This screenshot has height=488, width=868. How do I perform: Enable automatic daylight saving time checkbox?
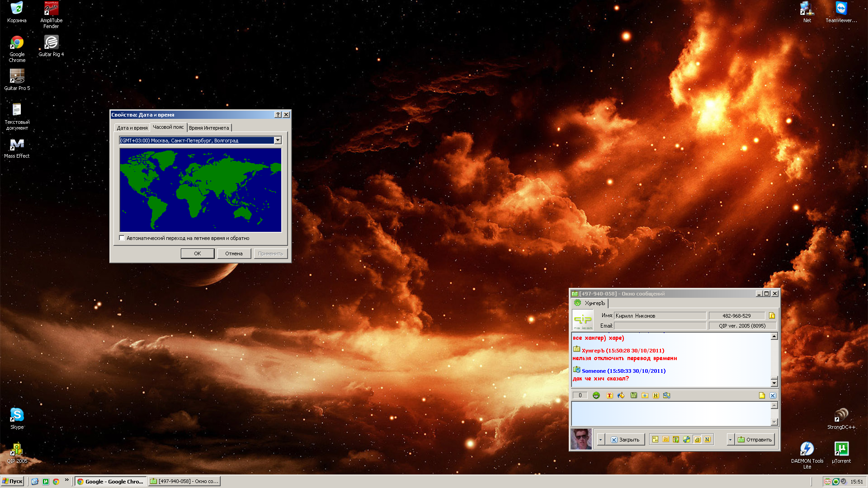[122, 238]
